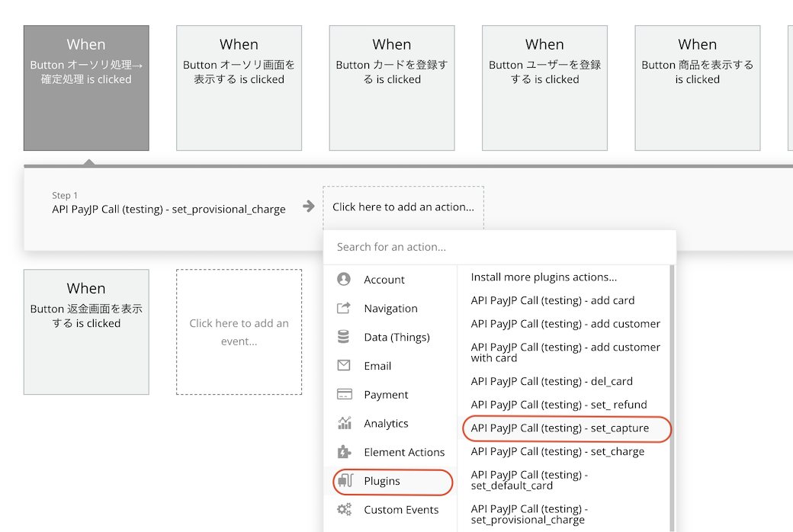This screenshot has width=793, height=532.
Task: Click the add an action placeholder
Action: coord(403,207)
